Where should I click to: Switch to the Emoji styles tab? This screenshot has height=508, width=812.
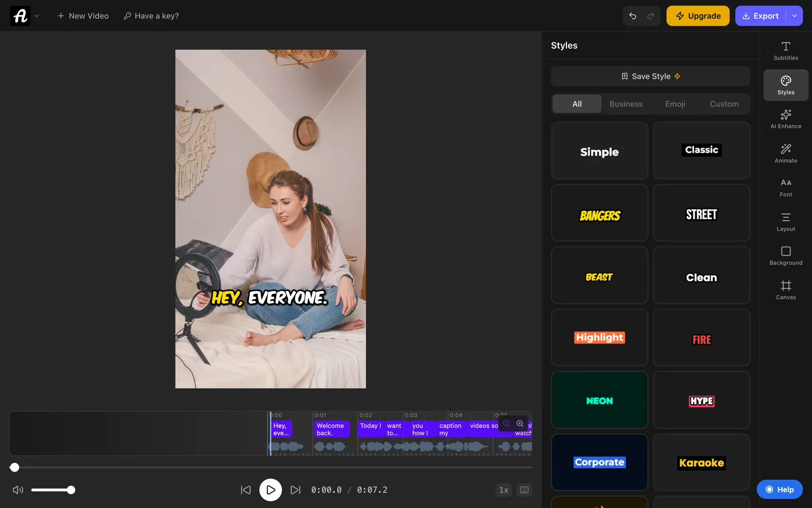pos(675,104)
